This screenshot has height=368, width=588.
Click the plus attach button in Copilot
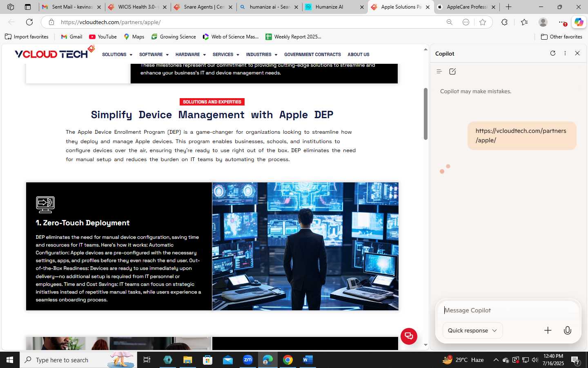548,330
